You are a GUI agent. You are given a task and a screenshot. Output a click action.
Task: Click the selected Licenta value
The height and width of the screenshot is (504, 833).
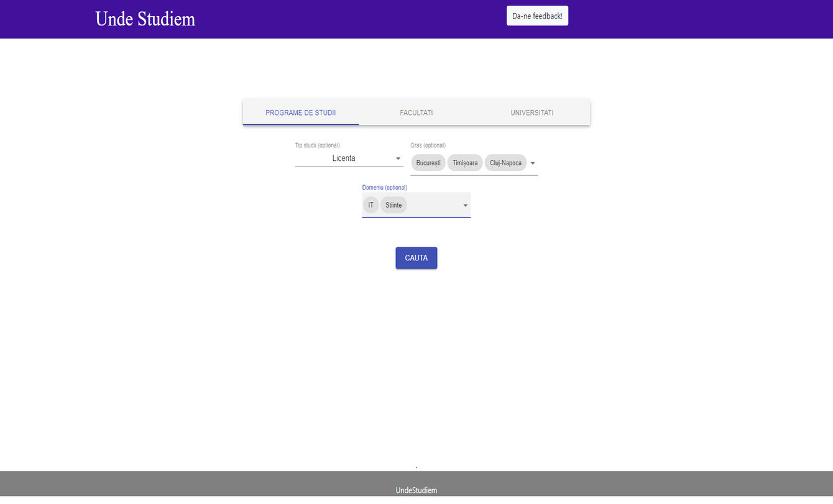(344, 158)
